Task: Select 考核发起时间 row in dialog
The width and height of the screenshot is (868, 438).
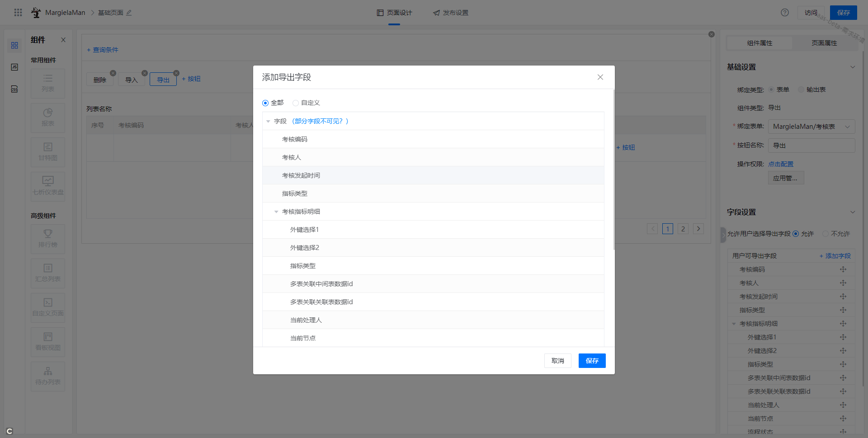Action: tap(433, 175)
